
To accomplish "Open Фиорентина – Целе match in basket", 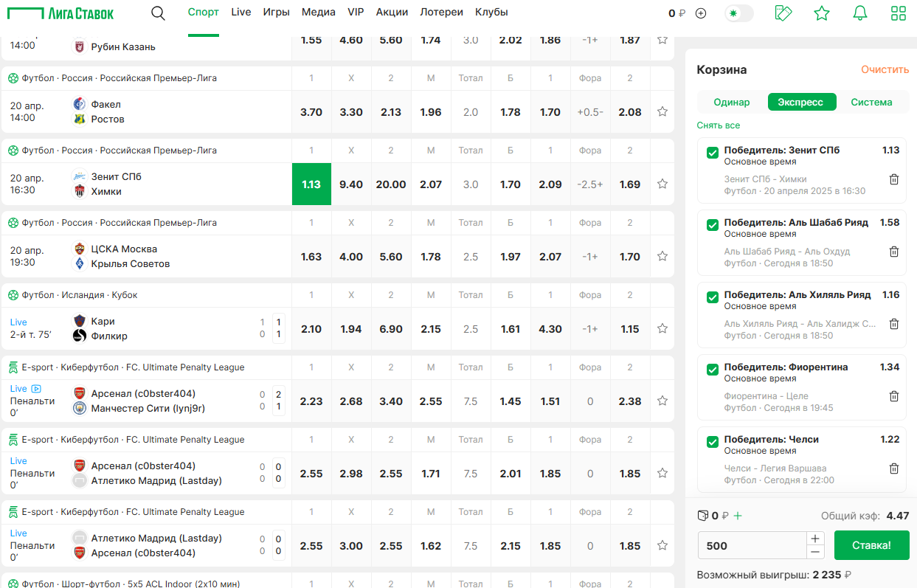I will click(767, 395).
